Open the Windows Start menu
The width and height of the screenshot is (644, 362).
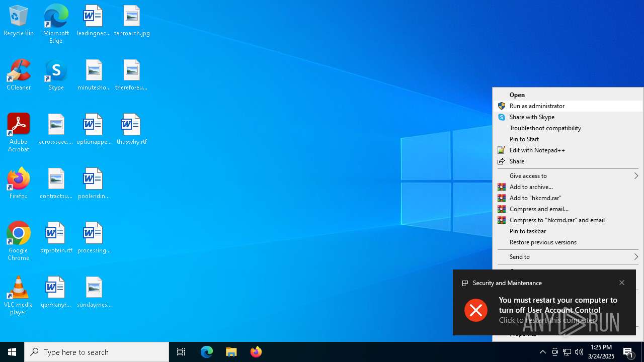coord(12,352)
